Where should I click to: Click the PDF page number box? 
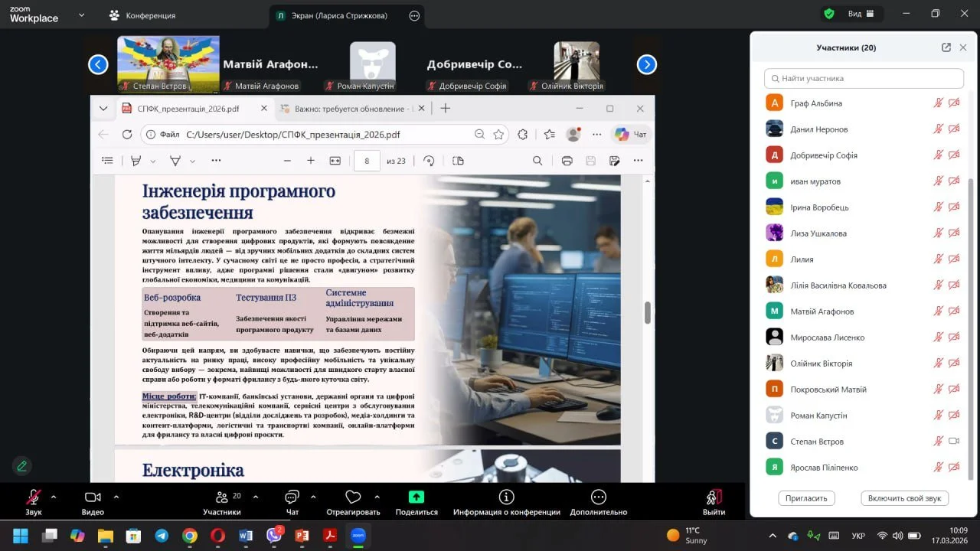coord(367,161)
